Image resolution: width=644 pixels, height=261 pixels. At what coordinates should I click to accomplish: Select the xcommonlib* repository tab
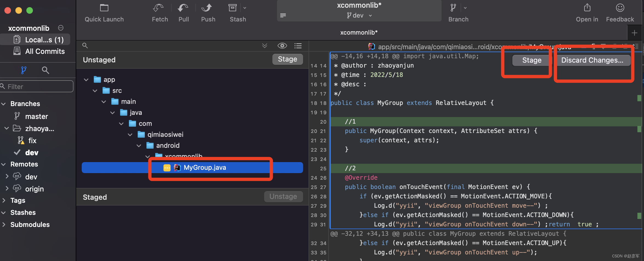point(359,32)
